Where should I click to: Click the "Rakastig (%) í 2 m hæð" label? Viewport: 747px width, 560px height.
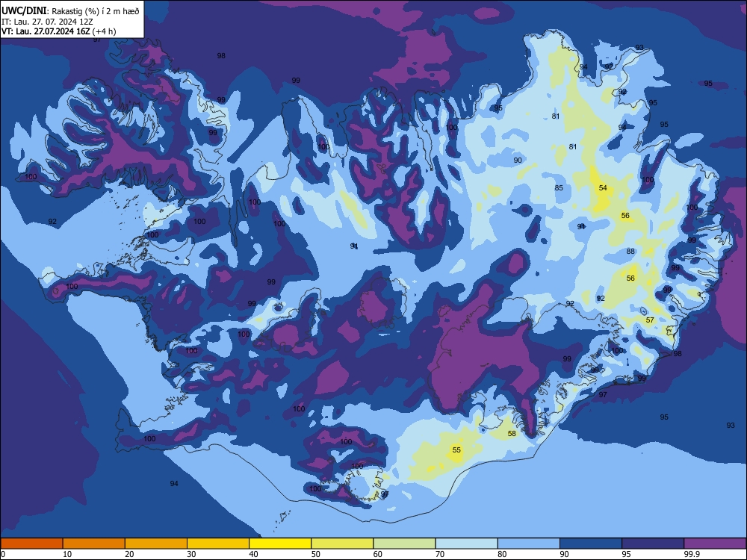[x=96, y=11]
